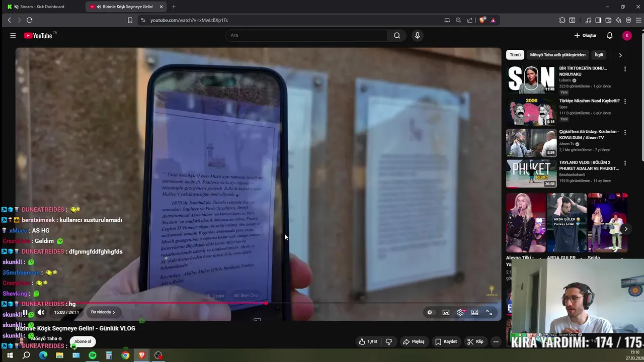Open Brave Rewards triangle icon
Viewport: 644px width, 362px height.
point(493,20)
